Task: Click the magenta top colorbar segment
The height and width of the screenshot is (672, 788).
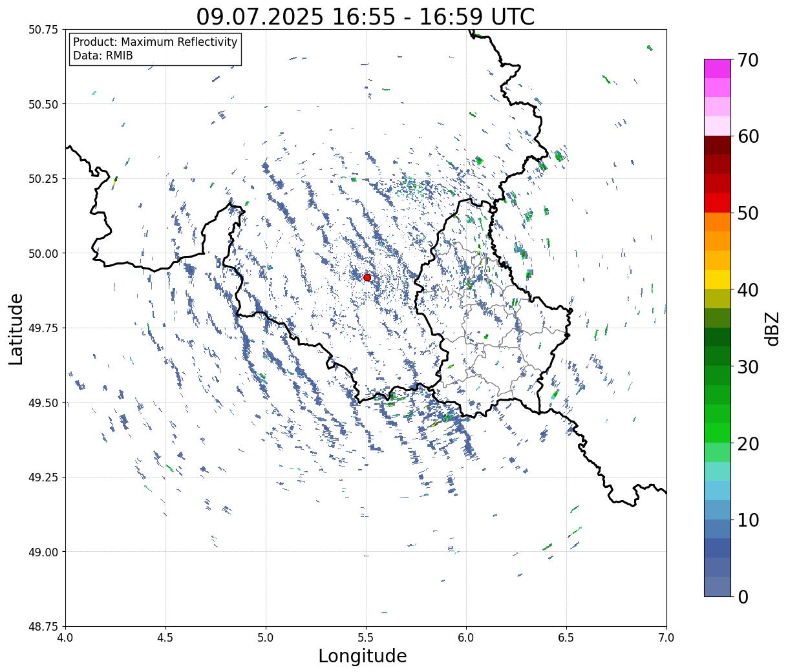Action: [x=718, y=68]
